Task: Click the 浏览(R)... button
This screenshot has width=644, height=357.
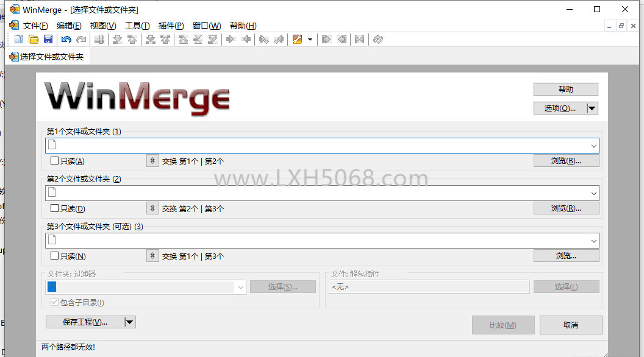Action: click(566, 208)
